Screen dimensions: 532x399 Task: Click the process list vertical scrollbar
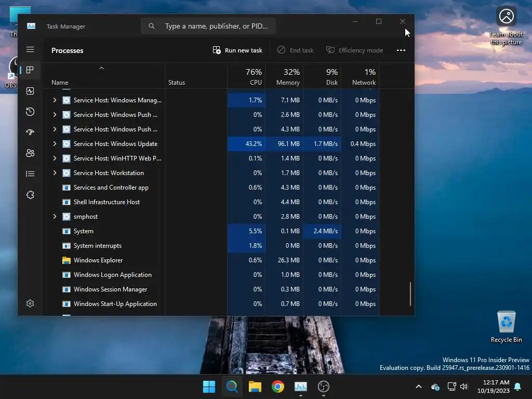click(410, 294)
